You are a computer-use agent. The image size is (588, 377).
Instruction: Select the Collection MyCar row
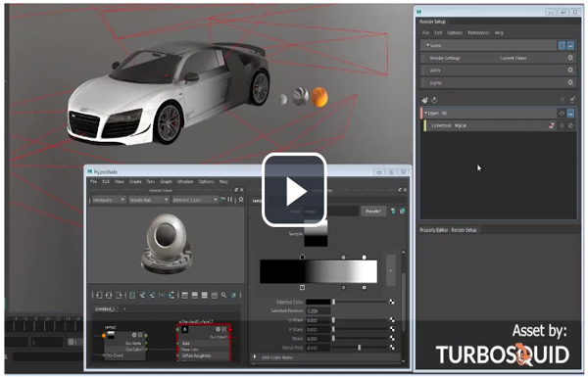point(499,125)
